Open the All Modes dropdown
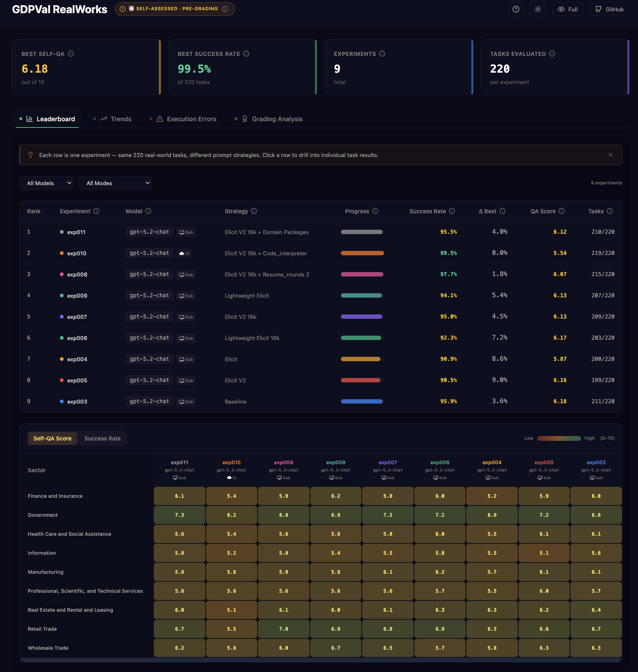Viewport: 638px width, 672px height. click(x=115, y=183)
